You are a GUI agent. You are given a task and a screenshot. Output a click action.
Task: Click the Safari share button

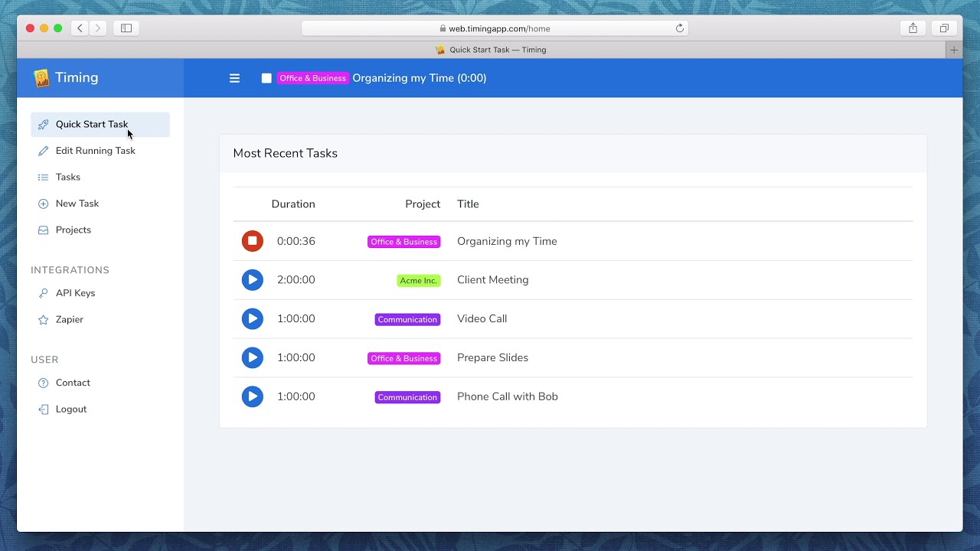click(x=913, y=28)
